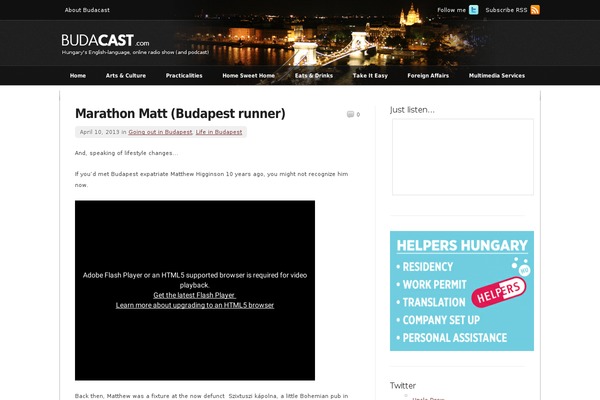The width and height of the screenshot is (600, 400).
Task: Click the tagline under the Budacast logo
Action: click(x=135, y=52)
